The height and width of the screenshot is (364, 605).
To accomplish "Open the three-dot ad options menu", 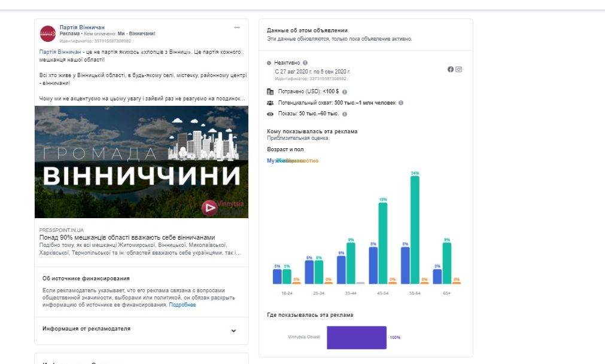I will coord(237,27).
